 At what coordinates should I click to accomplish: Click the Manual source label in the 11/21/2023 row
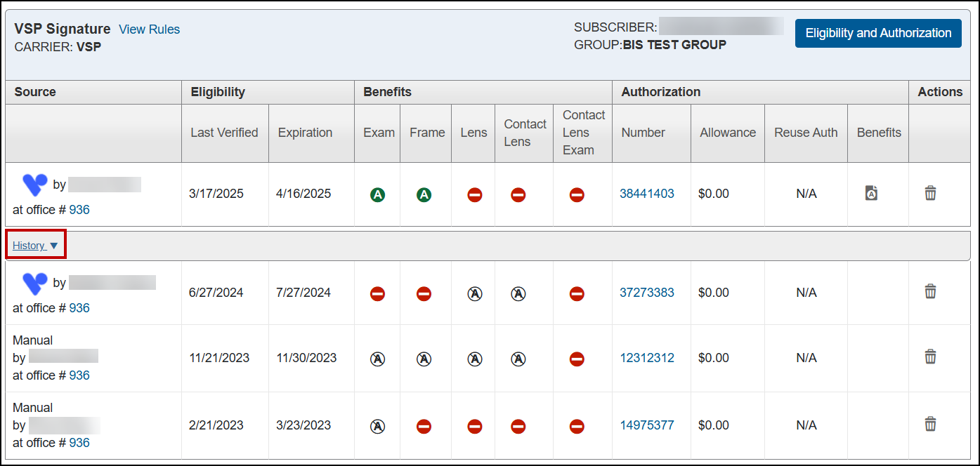(33, 340)
